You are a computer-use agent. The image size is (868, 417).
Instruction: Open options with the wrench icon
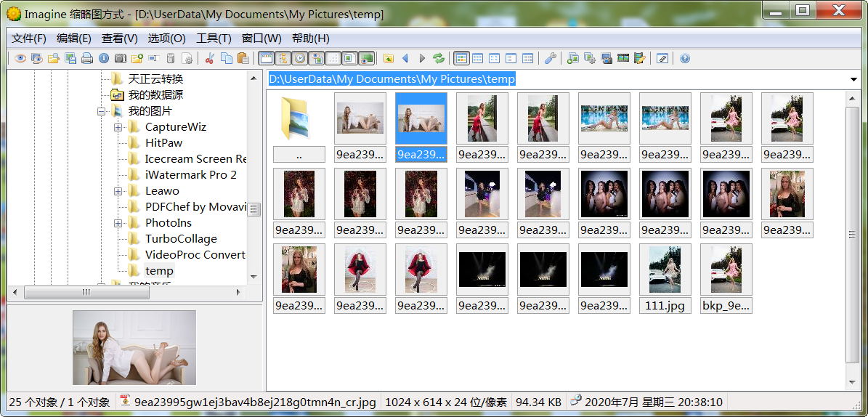tap(550, 59)
